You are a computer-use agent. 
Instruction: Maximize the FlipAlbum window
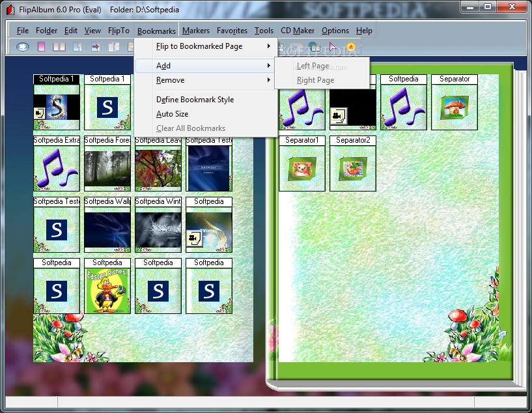[x=488, y=7]
